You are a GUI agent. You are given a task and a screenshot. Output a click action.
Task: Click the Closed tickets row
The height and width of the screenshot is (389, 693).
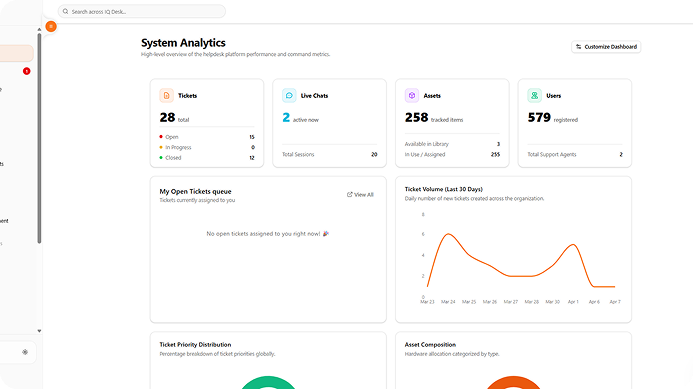[x=207, y=158]
